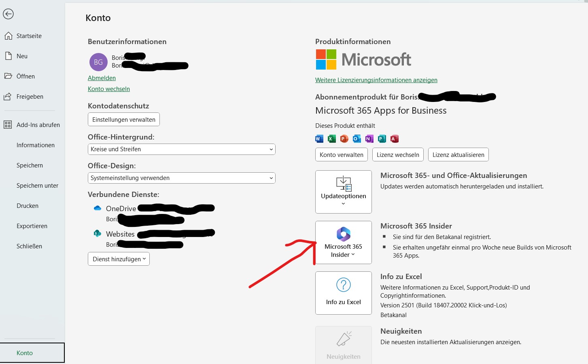Click the Öffnen folder icon
The width and height of the screenshot is (588, 364).
[x=8, y=76]
